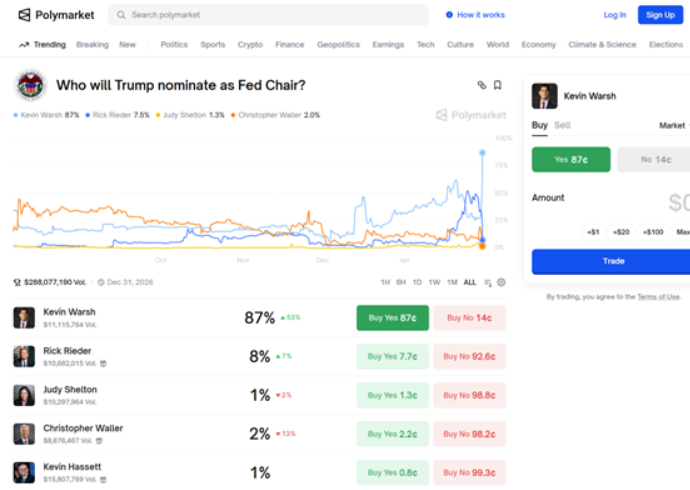Select the No 14¢ outcome option
This screenshot has height=490, width=690.
coord(655,159)
